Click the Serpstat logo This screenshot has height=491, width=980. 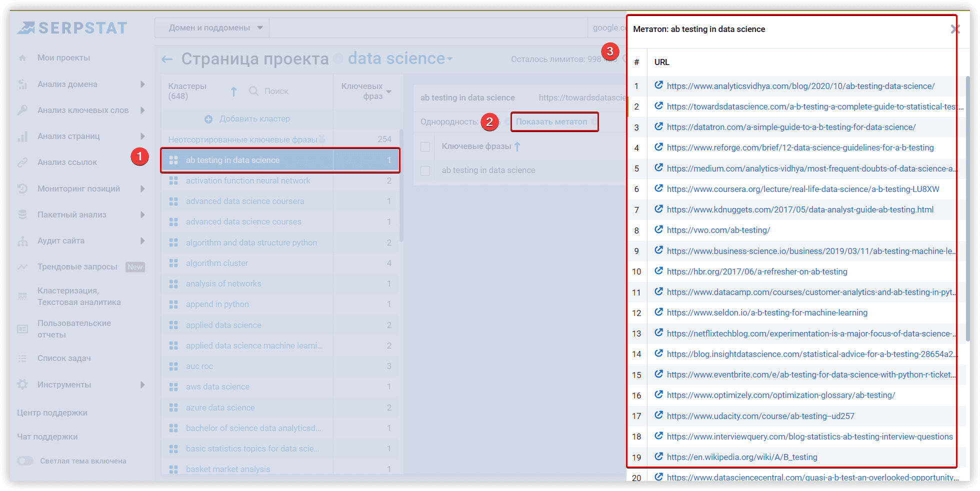[x=72, y=28]
